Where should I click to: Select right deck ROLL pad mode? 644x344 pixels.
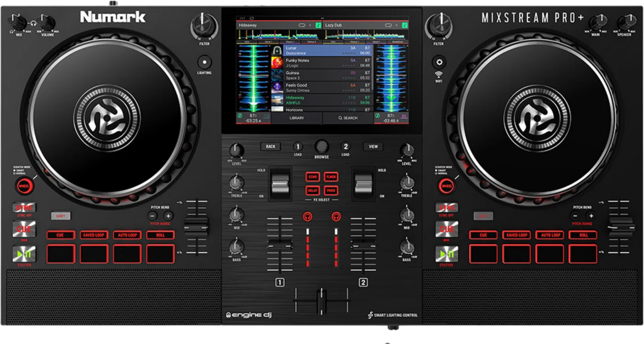[583, 235]
